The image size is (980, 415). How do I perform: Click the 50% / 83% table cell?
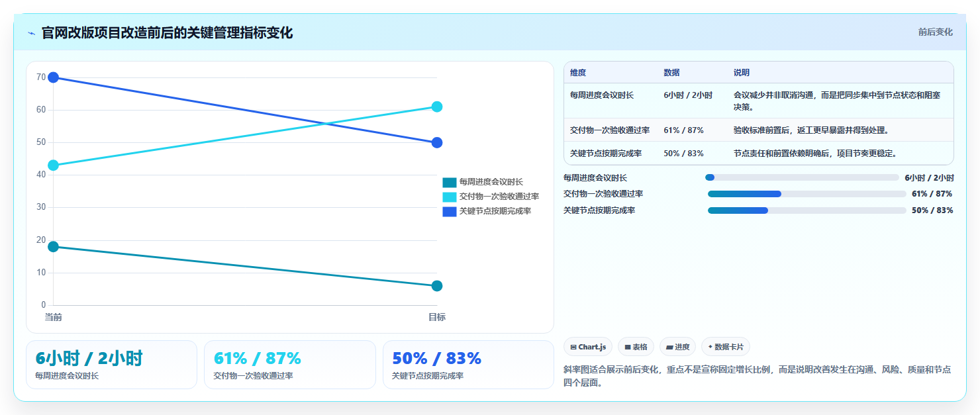click(x=683, y=154)
